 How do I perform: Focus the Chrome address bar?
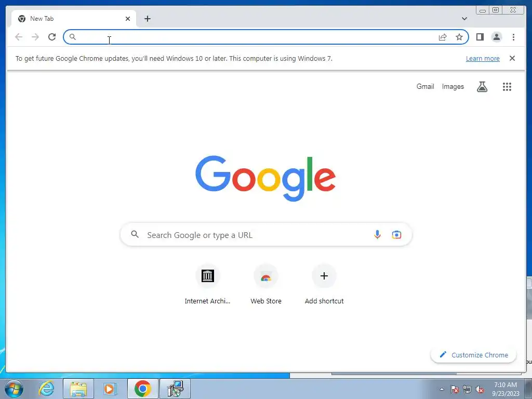coord(265,37)
